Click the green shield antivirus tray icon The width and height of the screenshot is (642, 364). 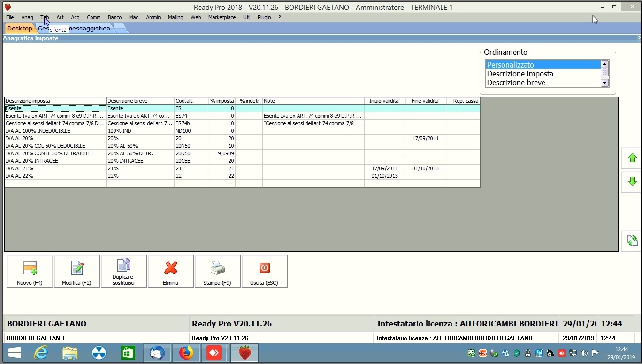[x=517, y=353]
